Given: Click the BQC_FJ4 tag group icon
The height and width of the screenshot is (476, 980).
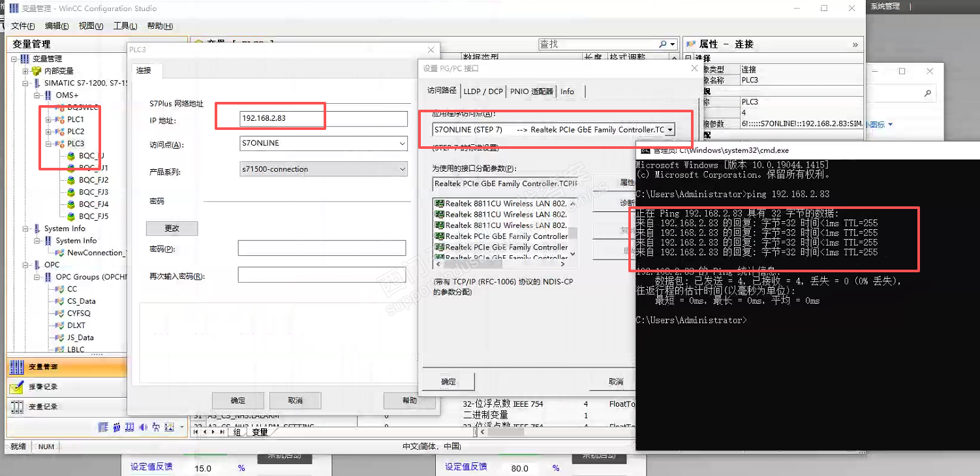Looking at the screenshot, I should coord(71,204).
